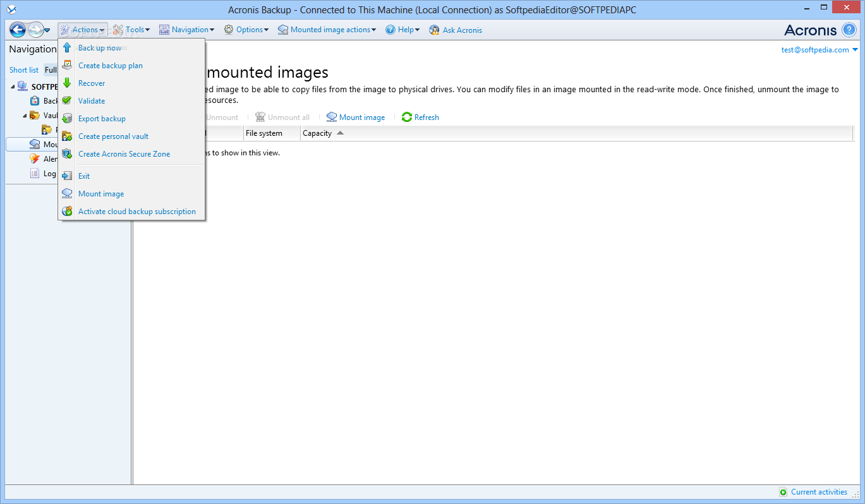
Task: Pick the Recover green arrow entry
Action: [x=131, y=83]
